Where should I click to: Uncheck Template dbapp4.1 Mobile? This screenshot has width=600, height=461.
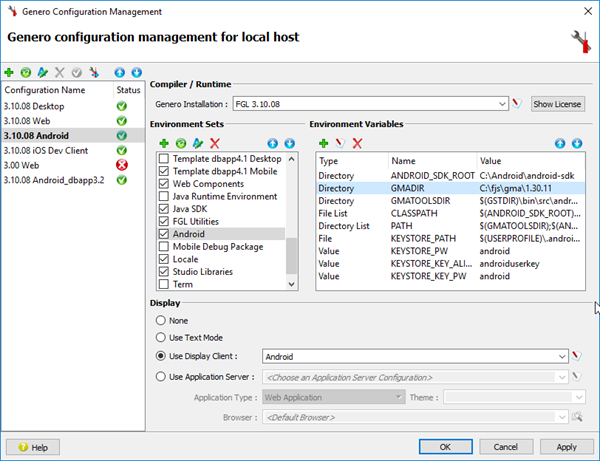click(x=164, y=171)
